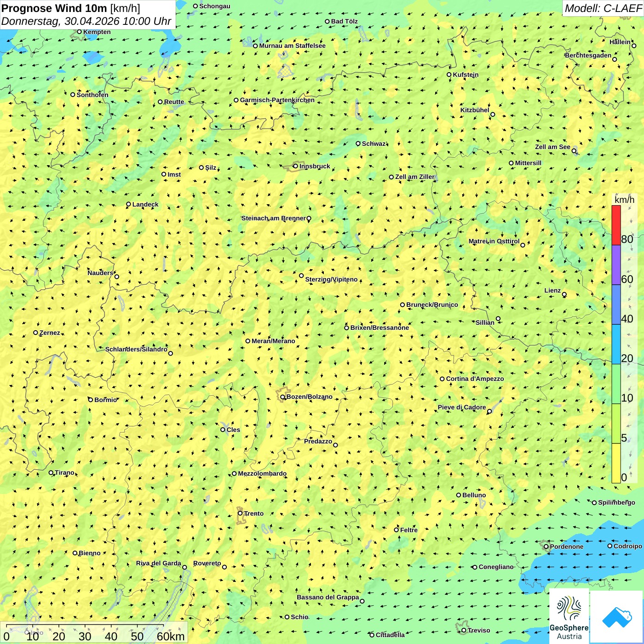Click the 'Kitzbühel' label
The image size is (644, 644).
475,110
